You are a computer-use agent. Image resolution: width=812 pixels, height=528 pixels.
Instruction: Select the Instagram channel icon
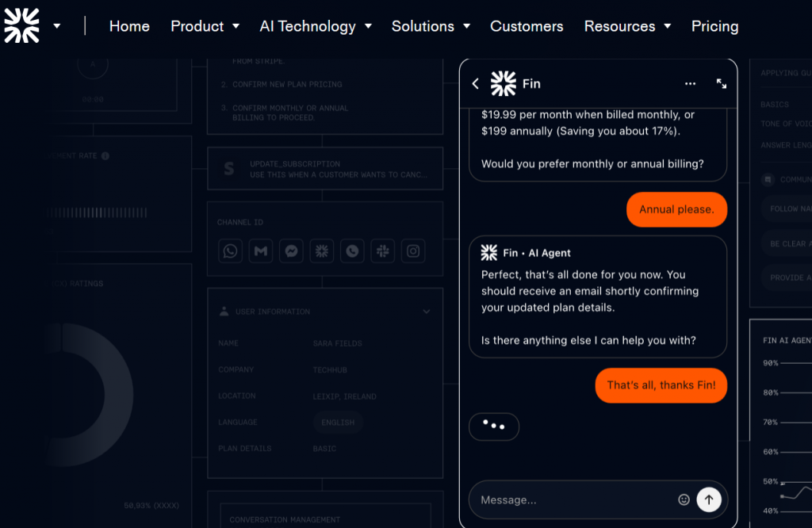click(x=413, y=251)
